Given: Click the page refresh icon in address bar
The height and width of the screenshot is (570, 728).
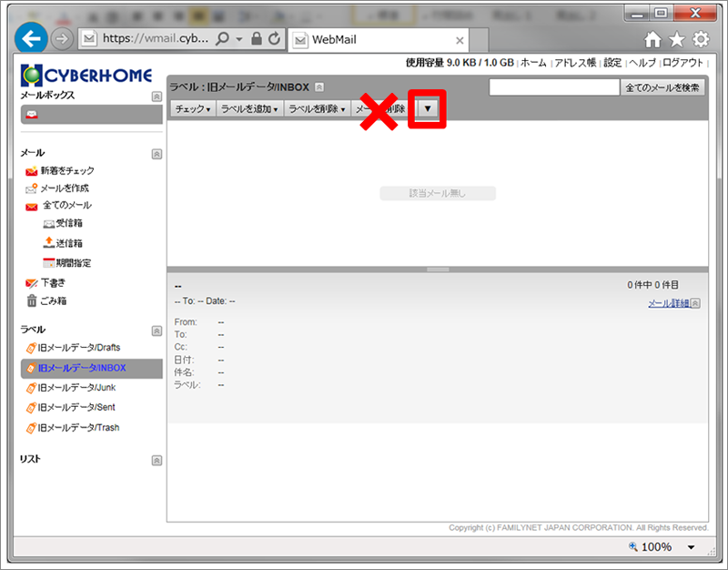Looking at the screenshot, I should pyautogui.click(x=274, y=40).
